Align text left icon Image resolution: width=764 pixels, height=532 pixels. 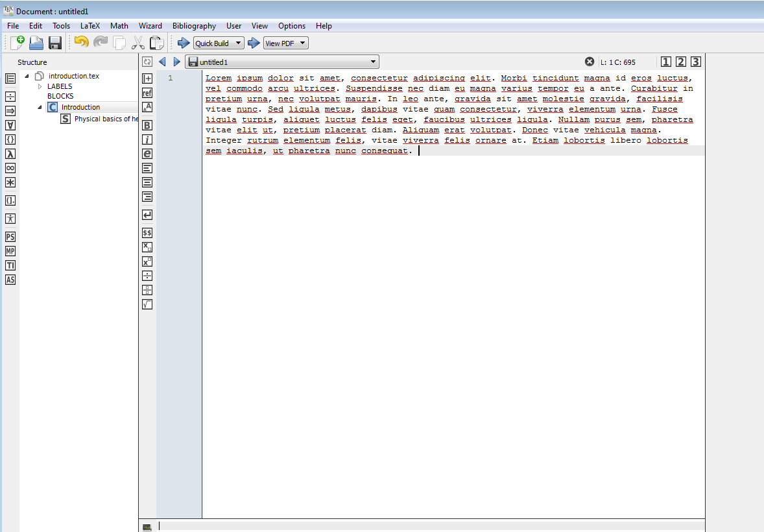[147, 168]
